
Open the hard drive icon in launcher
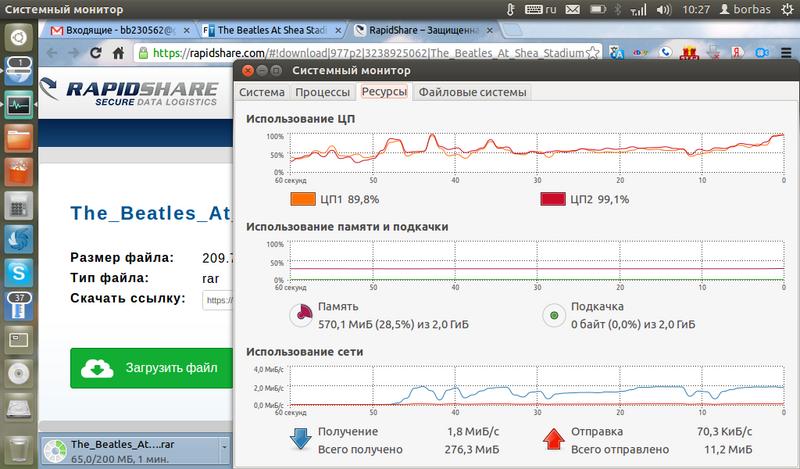pos(19,407)
